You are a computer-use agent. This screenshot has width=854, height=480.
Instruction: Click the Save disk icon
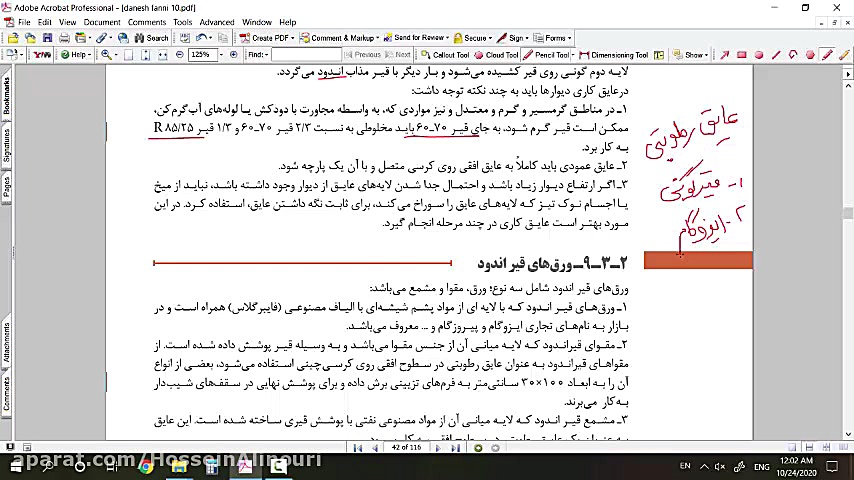click(47, 38)
